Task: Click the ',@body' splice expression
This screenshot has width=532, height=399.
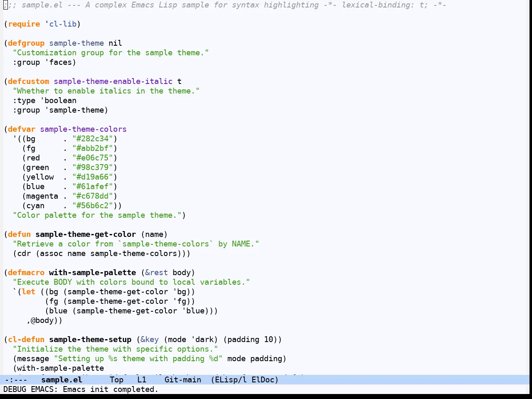Action: click(42, 320)
